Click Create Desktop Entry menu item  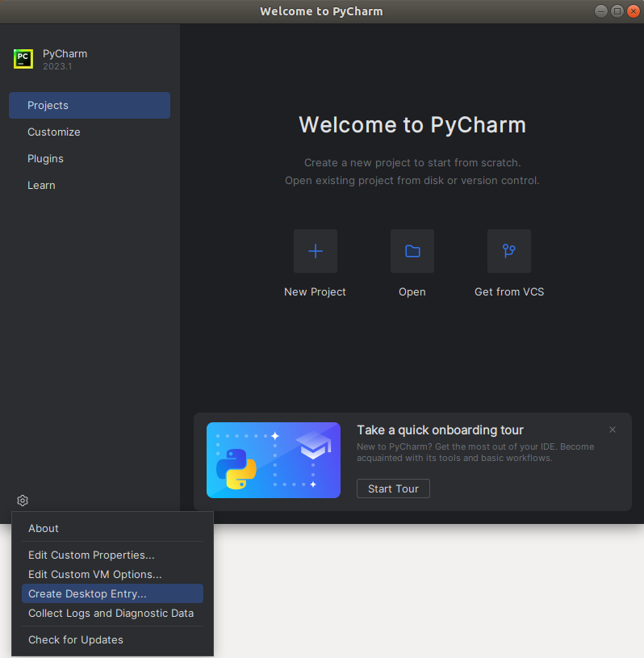coord(88,594)
